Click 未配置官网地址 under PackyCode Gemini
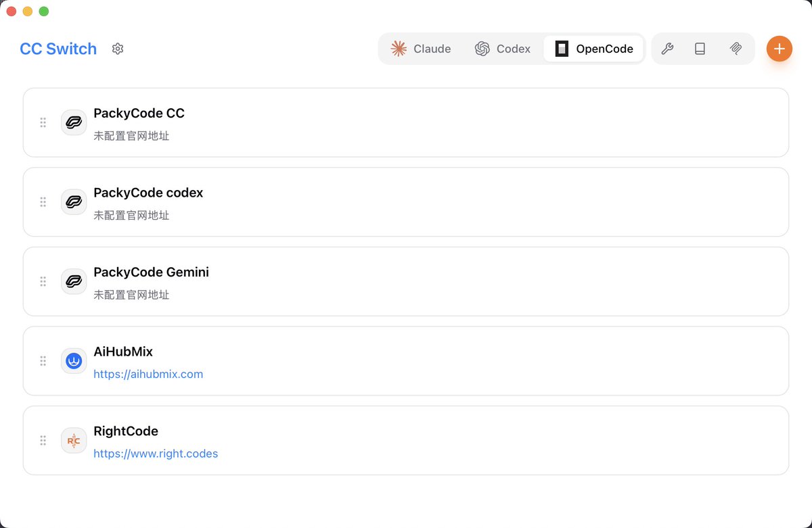This screenshot has height=528, width=812. point(131,295)
